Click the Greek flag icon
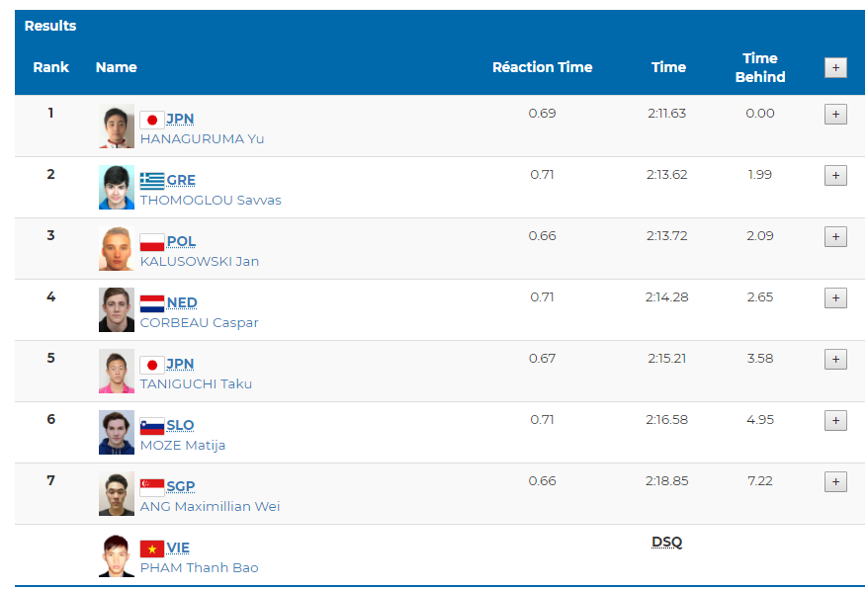 tap(152, 181)
